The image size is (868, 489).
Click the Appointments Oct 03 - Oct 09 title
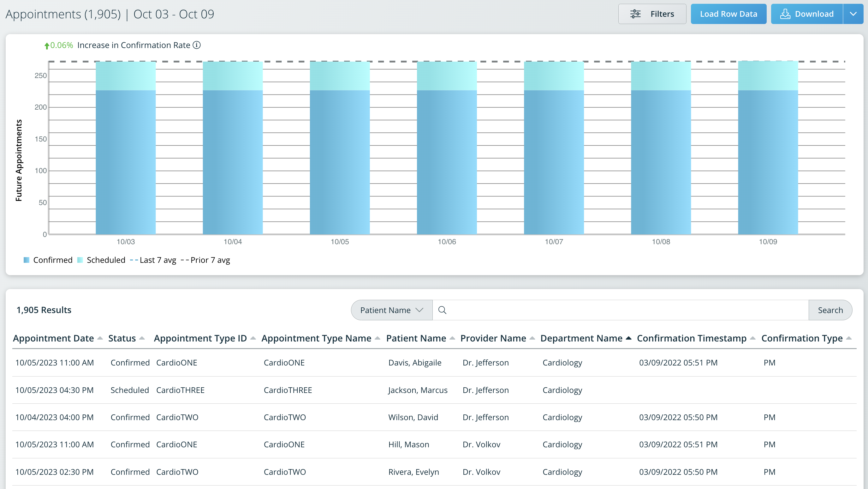point(110,14)
